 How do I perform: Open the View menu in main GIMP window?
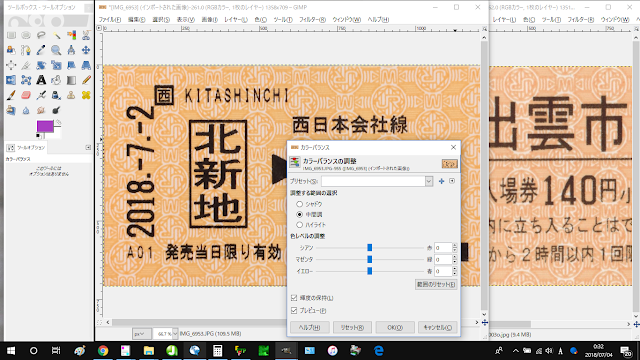pyautogui.click(x=185, y=20)
